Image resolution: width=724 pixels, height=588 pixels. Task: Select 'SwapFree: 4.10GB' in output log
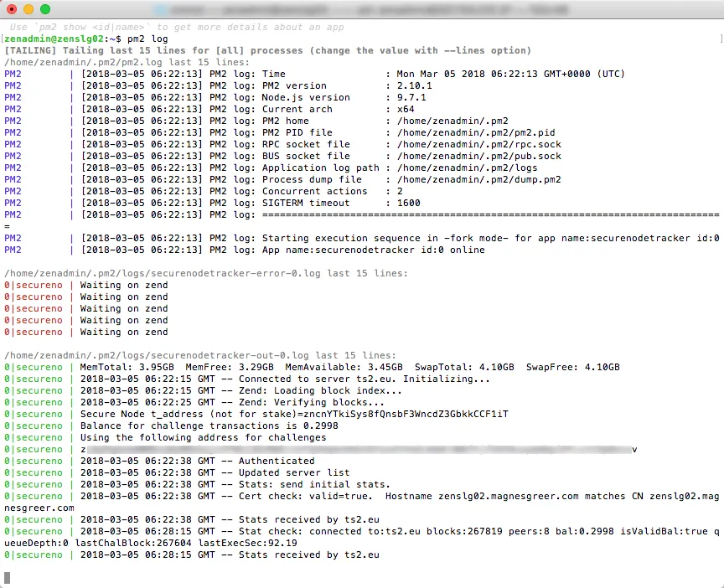pos(573,368)
